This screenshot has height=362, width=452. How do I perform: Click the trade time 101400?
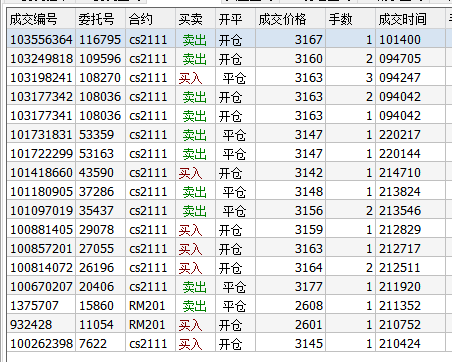[x=400, y=40]
